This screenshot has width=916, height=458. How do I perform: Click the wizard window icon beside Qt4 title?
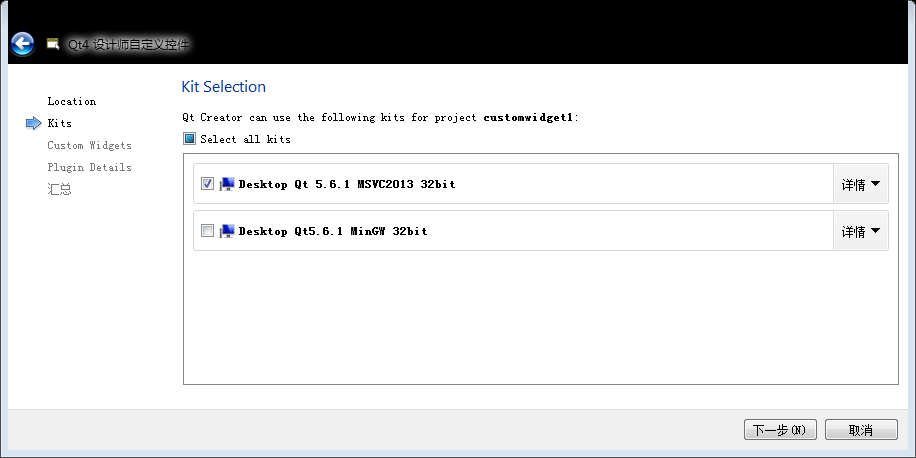[x=53, y=43]
